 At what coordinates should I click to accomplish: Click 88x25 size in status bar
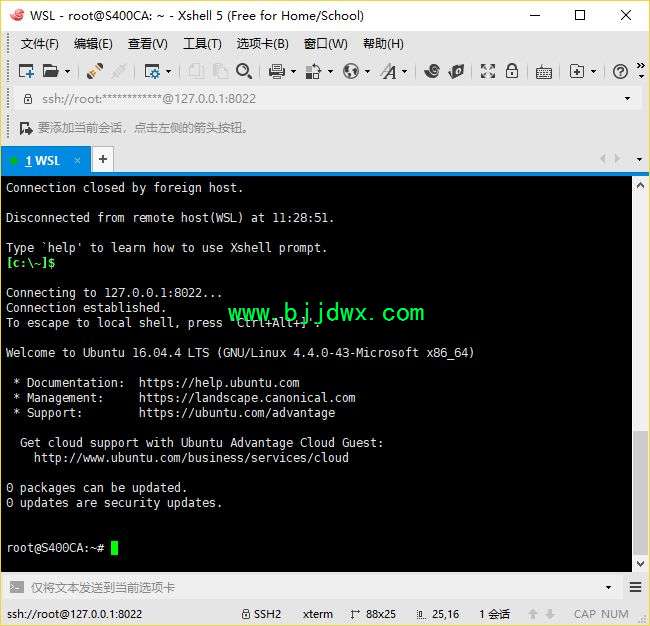coord(373,614)
